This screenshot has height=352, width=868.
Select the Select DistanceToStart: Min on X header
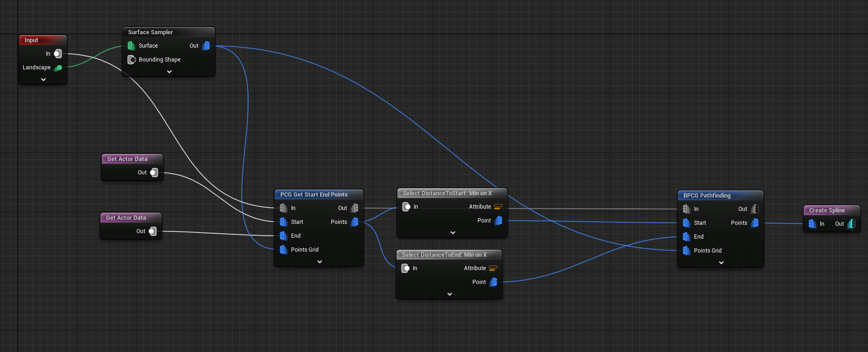pyautogui.click(x=452, y=193)
